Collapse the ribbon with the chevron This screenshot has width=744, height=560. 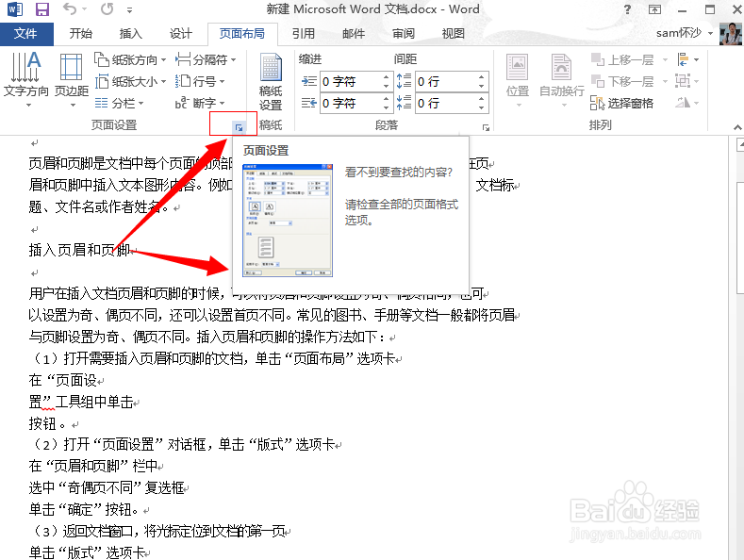pyautogui.click(x=736, y=127)
